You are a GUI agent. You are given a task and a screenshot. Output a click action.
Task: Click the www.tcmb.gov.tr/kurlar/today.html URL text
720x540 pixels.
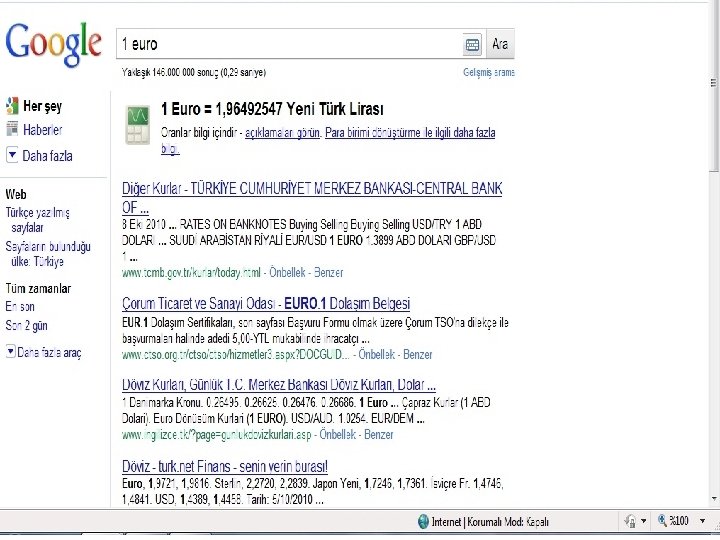(x=191, y=272)
